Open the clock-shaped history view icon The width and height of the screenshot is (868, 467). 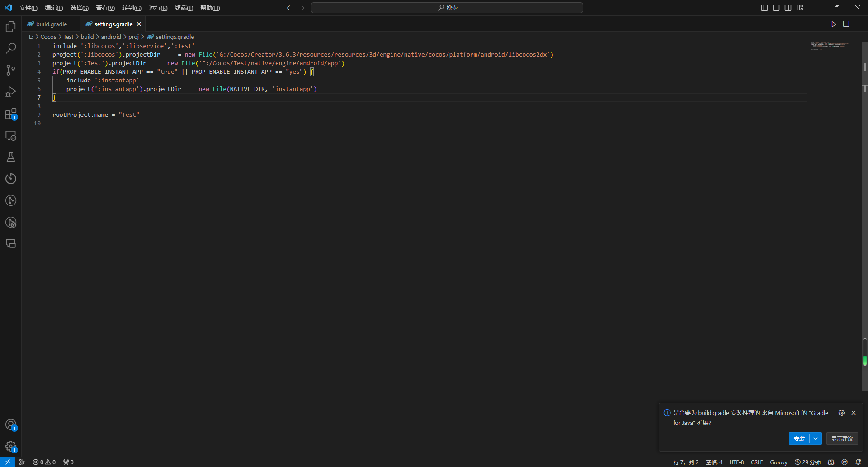pos(11,179)
